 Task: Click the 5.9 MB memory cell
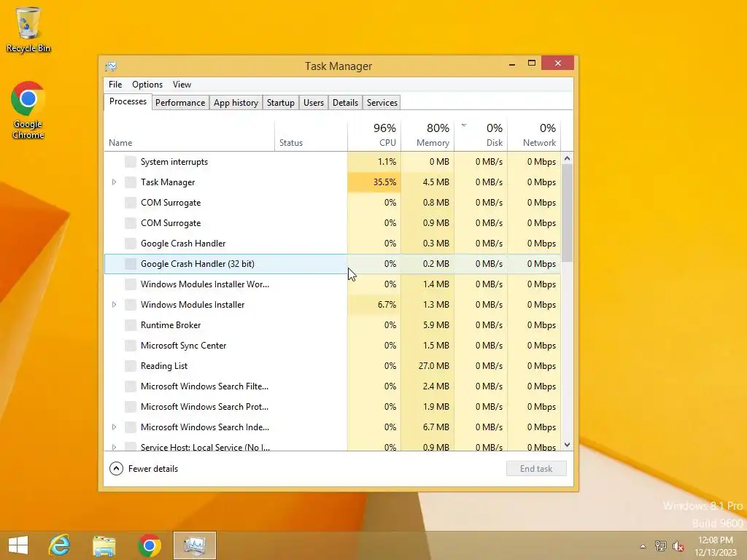(x=427, y=325)
